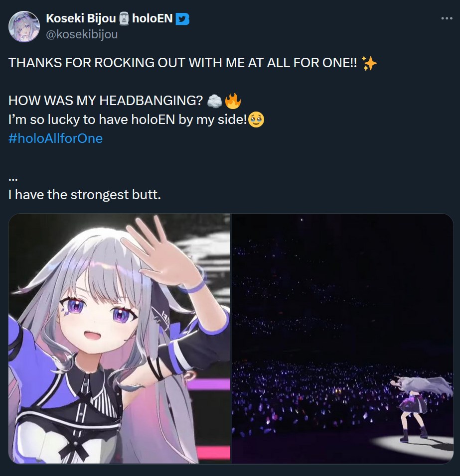This screenshot has width=460, height=476.
Task: Click the holoEN text in display name
Action: (x=152, y=18)
